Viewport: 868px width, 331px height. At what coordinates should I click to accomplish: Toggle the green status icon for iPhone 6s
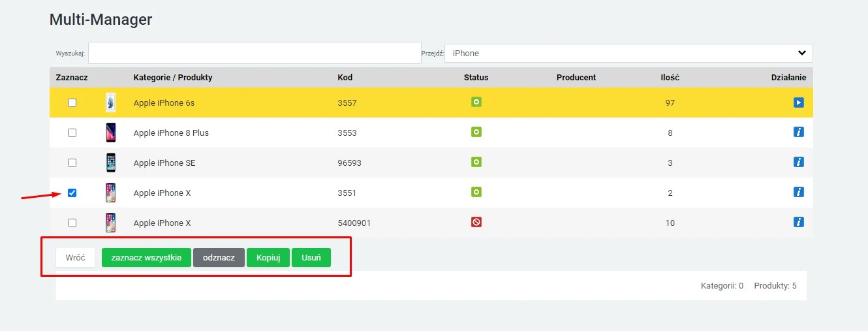click(x=476, y=102)
